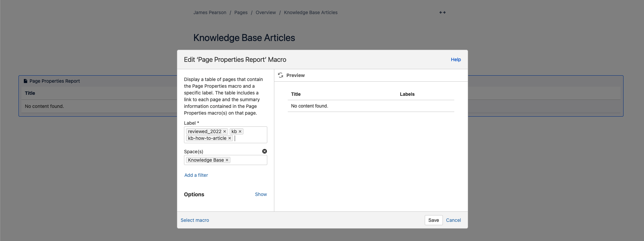644x241 pixels.
Task: Go to the Pages breadcrumb
Action: coord(241,12)
